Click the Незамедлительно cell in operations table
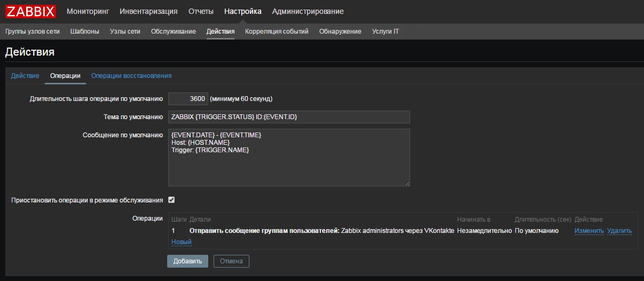The height and width of the screenshot is (281, 644). click(484, 231)
